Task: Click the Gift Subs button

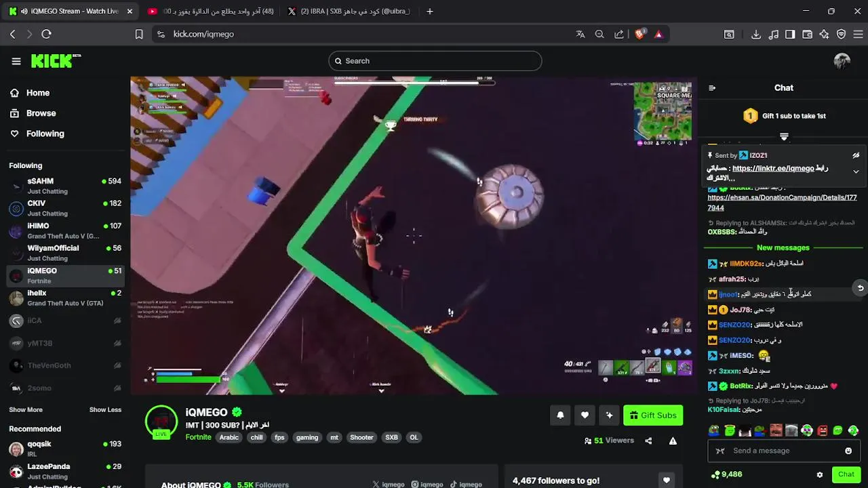Action: [653, 415]
